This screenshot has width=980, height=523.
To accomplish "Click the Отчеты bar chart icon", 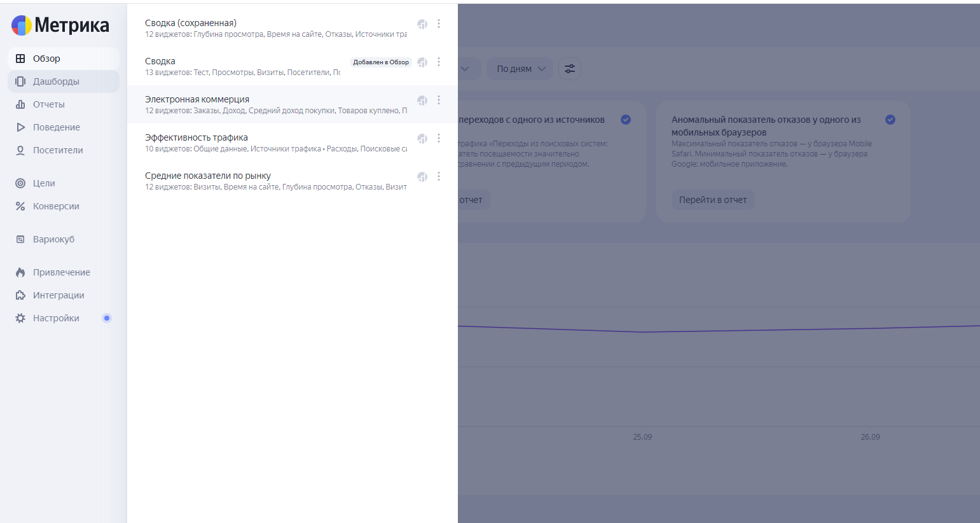I will pyautogui.click(x=20, y=104).
